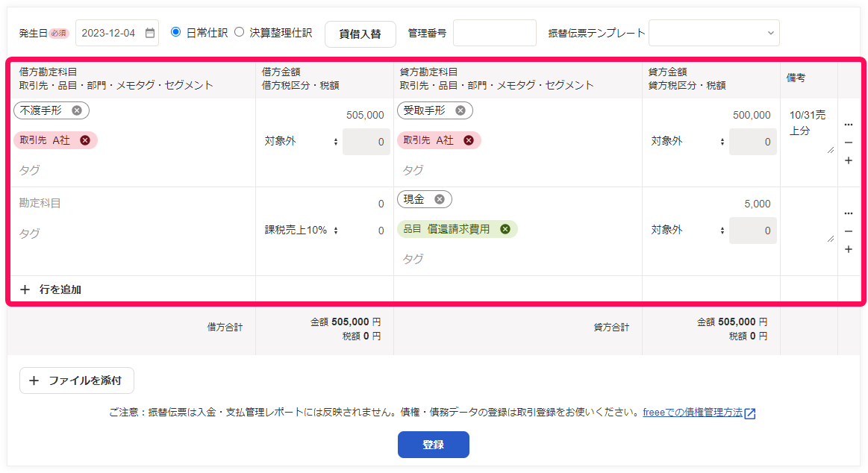The image size is (868, 473).
Task: Click 行を追加 to add a row
Action: click(x=51, y=289)
